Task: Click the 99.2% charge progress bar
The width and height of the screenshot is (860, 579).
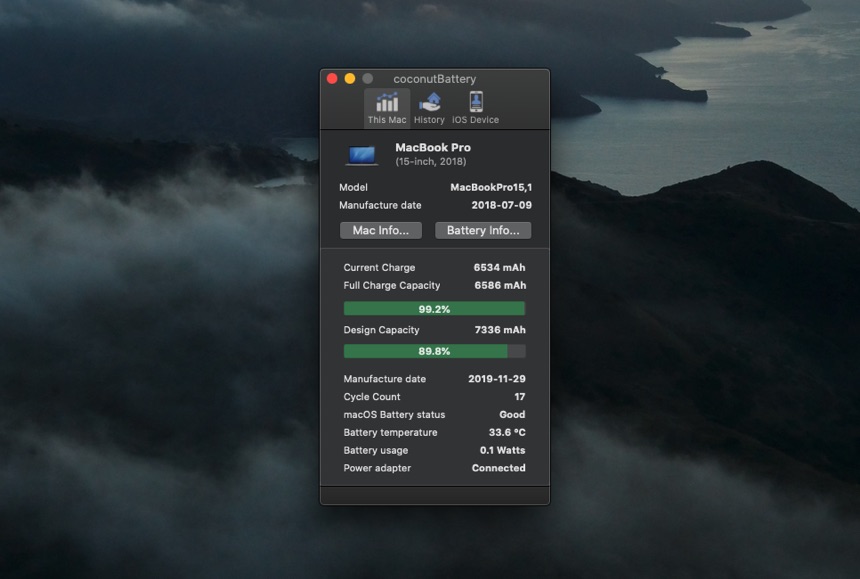Action: pyautogui.click(x=434, y=309)
